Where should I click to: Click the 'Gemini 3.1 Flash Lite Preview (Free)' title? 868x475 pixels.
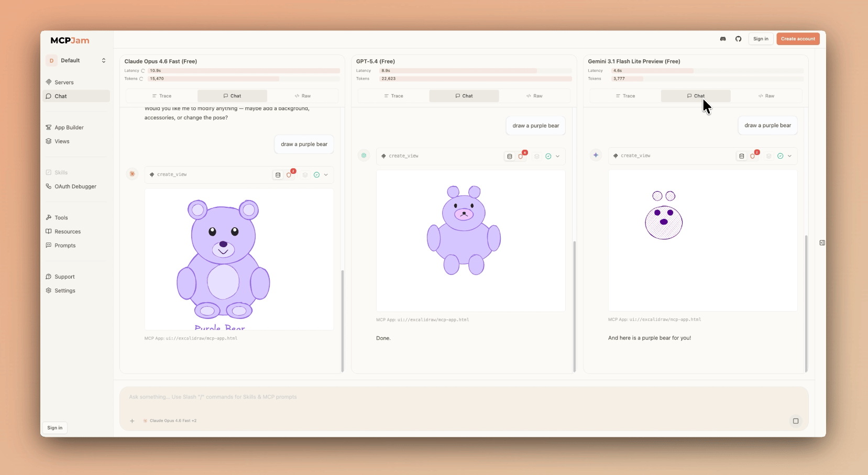click(x=634, y=61)
